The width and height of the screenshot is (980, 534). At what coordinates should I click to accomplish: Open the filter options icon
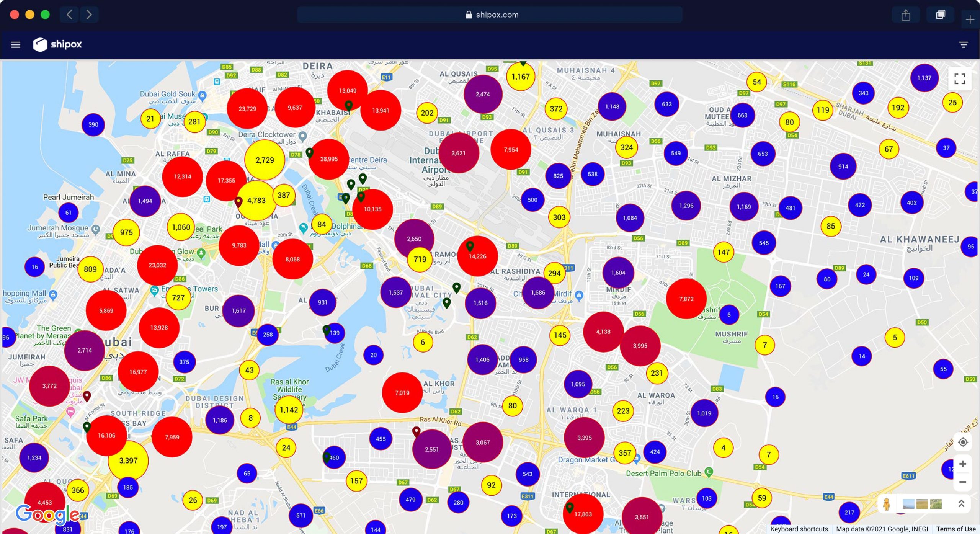tap(964, 45)
